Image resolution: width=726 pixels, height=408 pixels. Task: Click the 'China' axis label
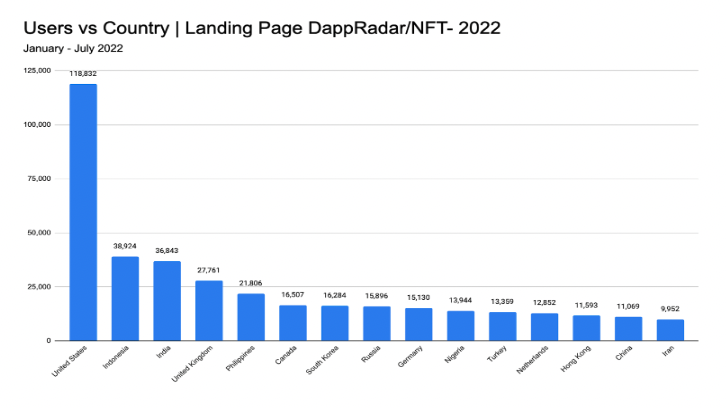coord(624,353)
